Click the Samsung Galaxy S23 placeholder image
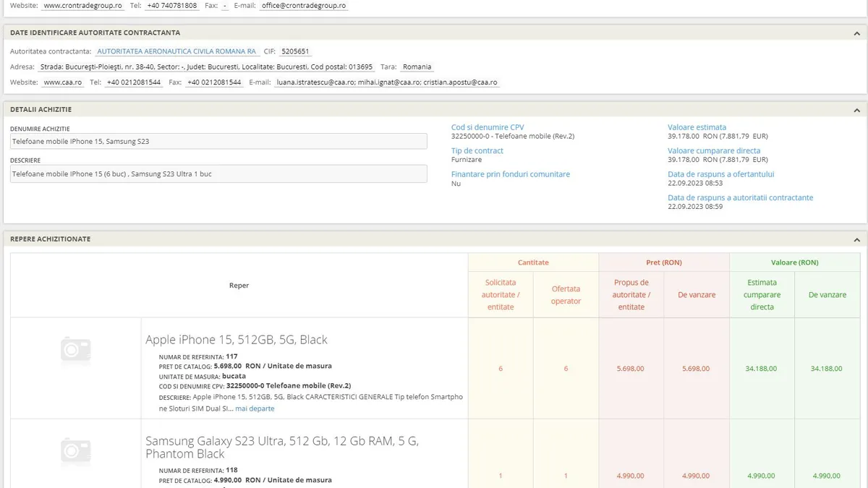Viewport: 868px width, 488px height. (76, 452)
